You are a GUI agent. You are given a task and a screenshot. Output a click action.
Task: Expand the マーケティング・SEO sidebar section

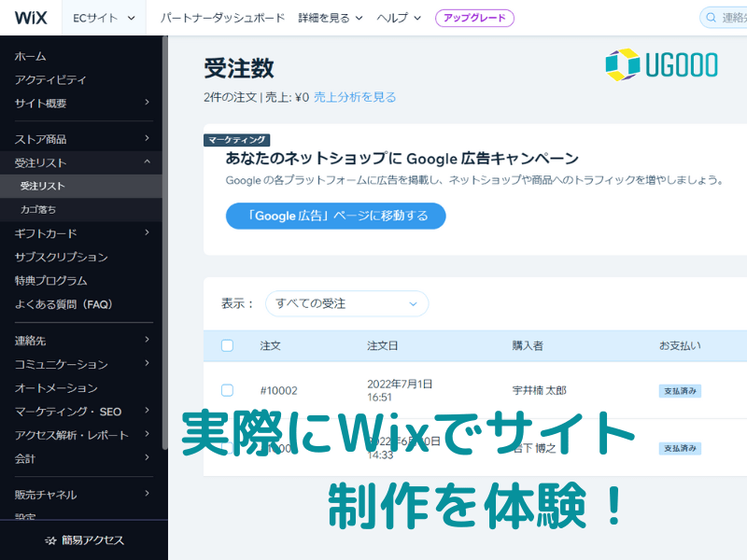(x=147, y=412)
